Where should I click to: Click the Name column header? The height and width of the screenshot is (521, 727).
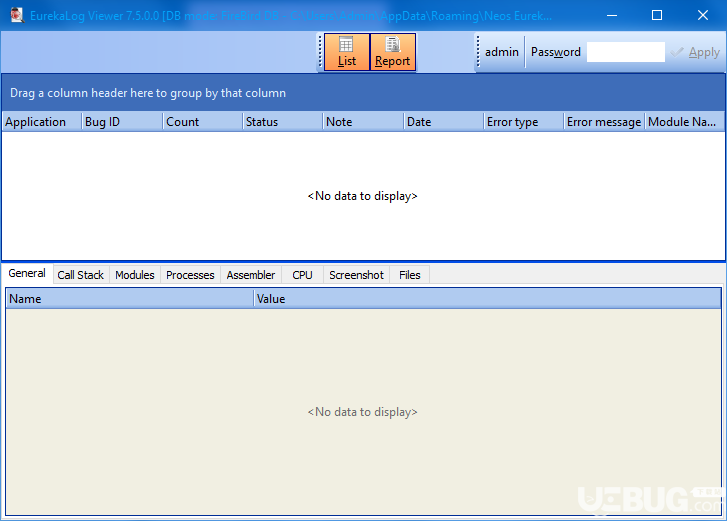[x=130, y=299]
